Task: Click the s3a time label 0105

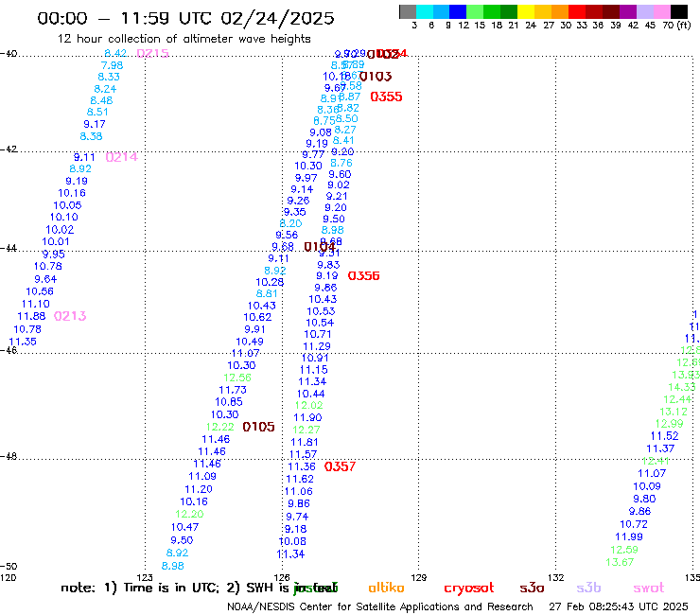Action: (x=258, y=427)
